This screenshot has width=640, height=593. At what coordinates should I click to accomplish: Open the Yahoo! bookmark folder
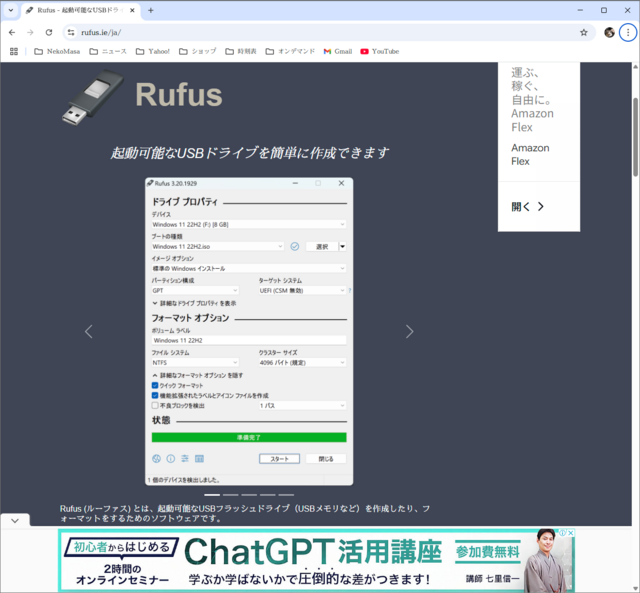coord(153,51)
